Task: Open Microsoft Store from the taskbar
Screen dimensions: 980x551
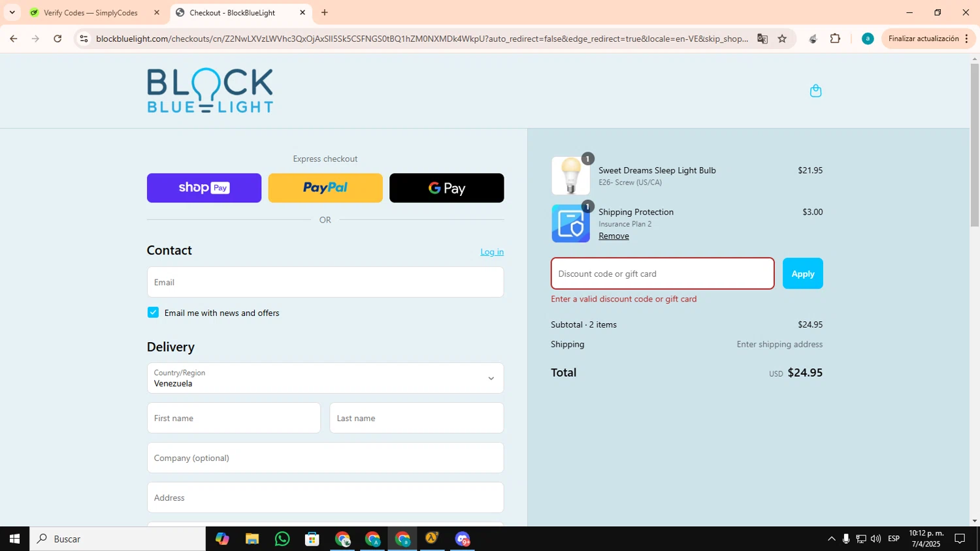Action: (x=312, y=539)
